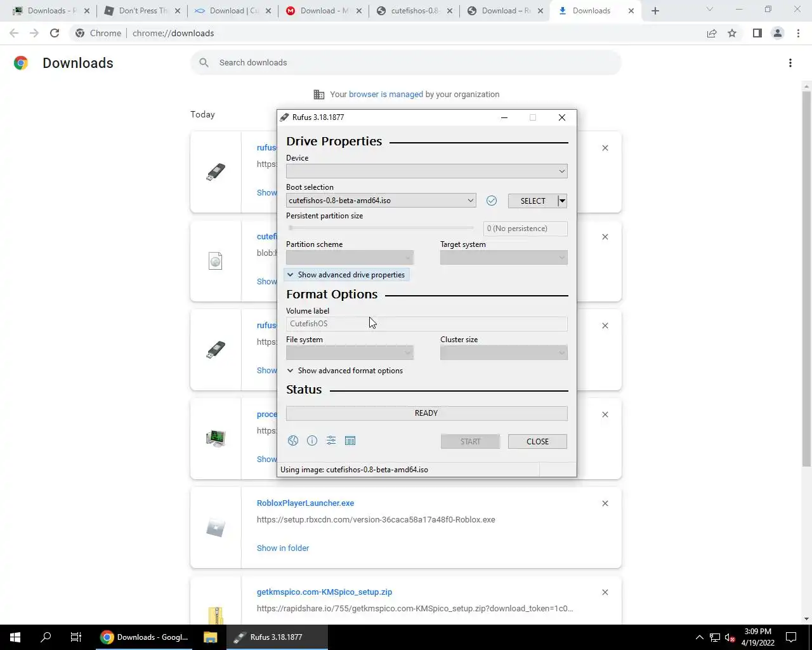The height and width of the screenshot is (650, 812).
Task: Switch to the Don't Press Th tab
Action: pos(143,11)
